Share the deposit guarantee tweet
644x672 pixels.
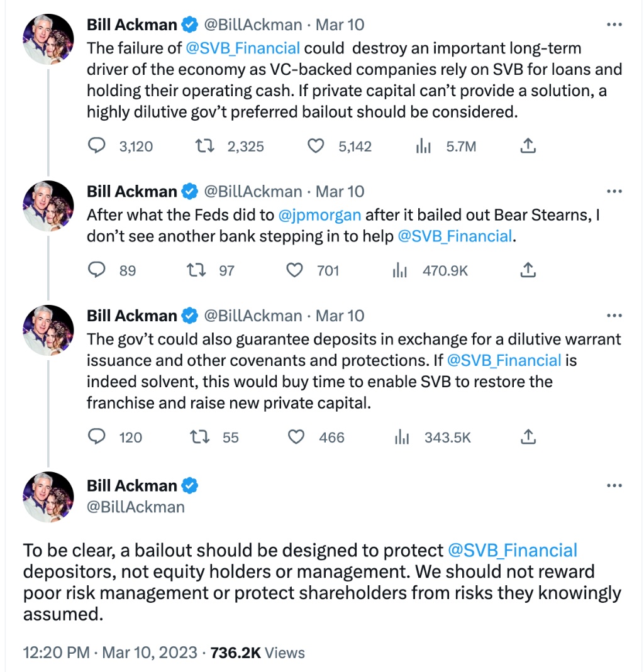pos(528,437)
